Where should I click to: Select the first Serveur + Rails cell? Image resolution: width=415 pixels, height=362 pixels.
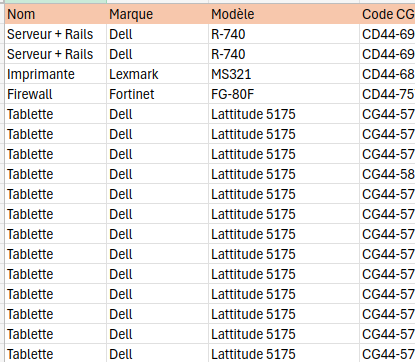56,34
